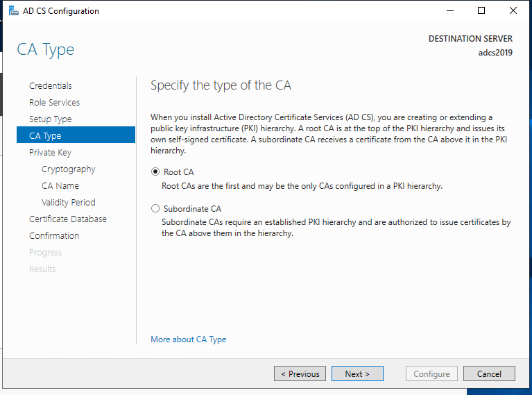Jump to the Validity Period sub-step
The image size is (532, 395).
69,203
